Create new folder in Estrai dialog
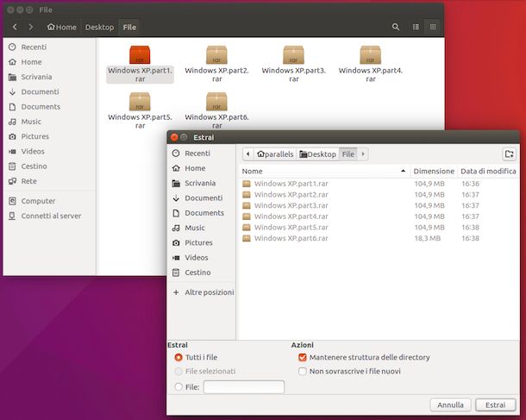Screen dimensions: 526x420 coord(510,154)
